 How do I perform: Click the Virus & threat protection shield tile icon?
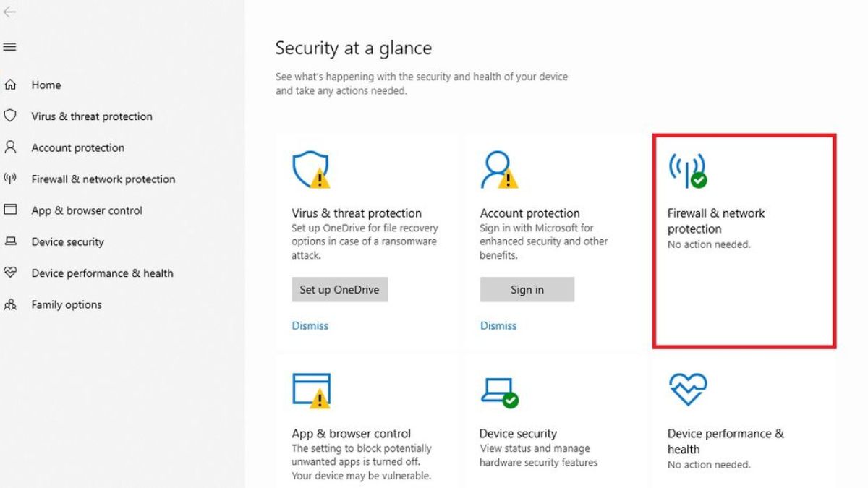point(310,170)
